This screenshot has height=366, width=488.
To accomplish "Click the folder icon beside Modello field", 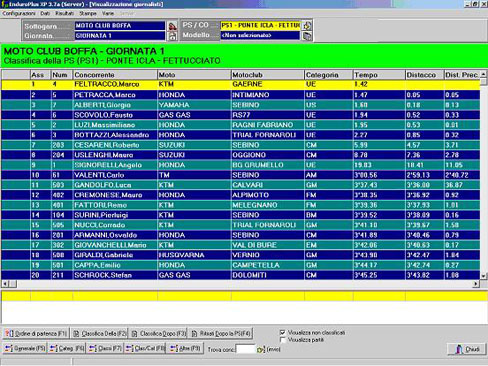I will click(307, 36).
